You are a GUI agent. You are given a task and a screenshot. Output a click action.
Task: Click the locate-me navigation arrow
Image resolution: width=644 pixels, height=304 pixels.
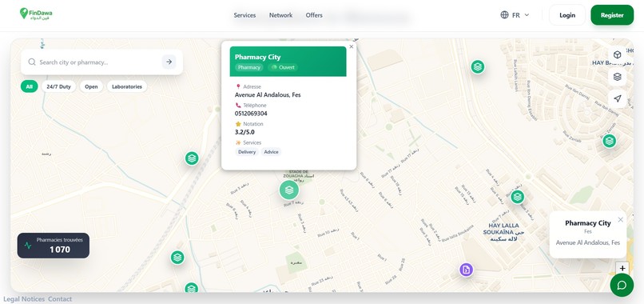tap(617, 98)
